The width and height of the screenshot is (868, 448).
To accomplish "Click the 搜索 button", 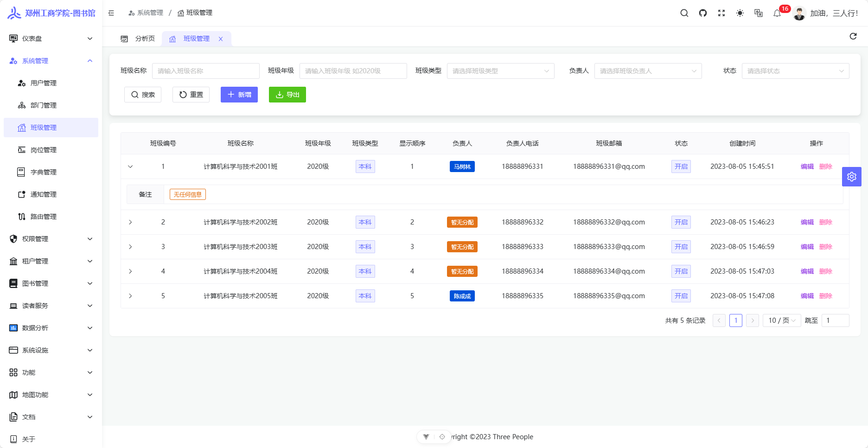I will (143, 95).
